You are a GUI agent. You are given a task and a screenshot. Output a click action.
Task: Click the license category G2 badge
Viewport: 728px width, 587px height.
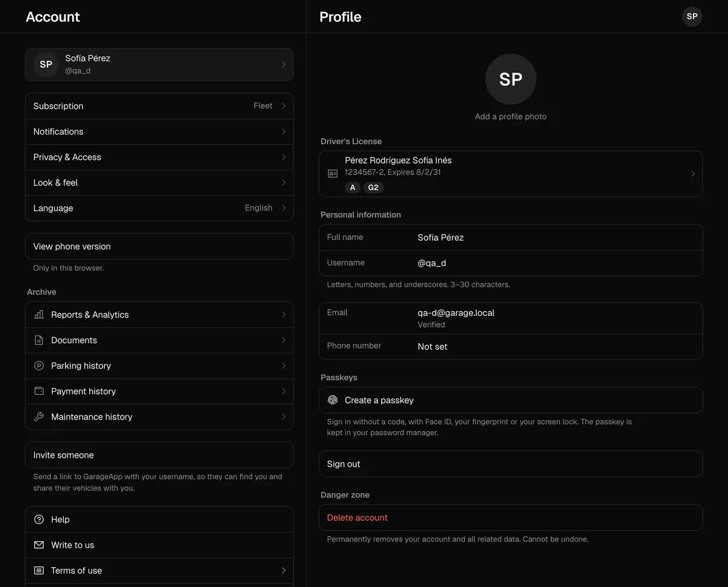click(x=373, y=187)
